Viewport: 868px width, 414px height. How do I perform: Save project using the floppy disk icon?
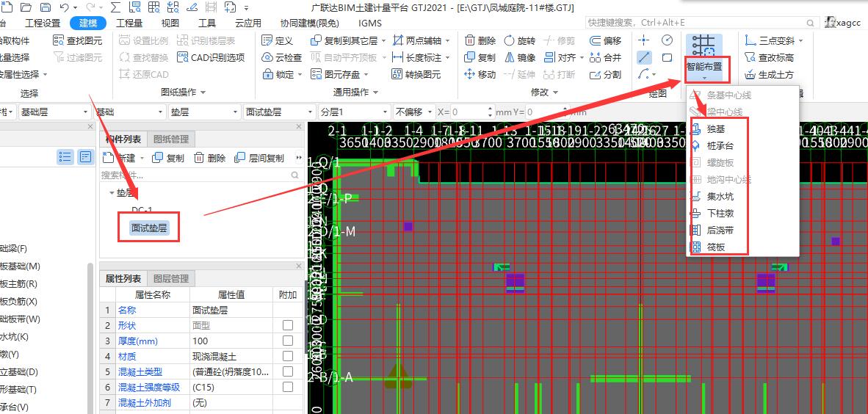point(46,8)
